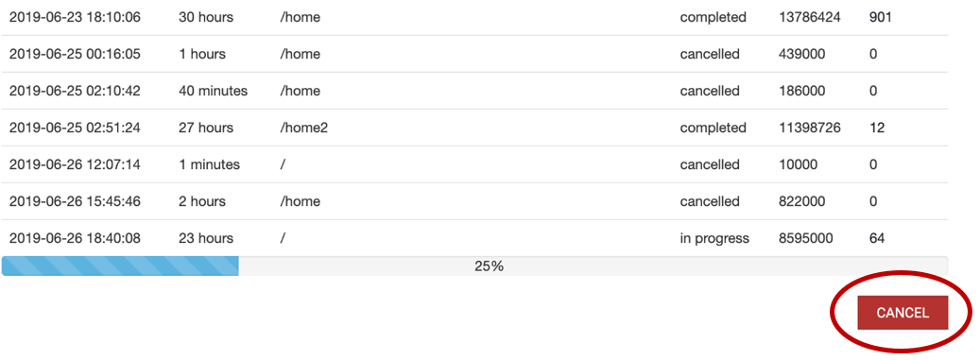Click the 23 hours duration cell
Viewport: 980px width, 360px height.
tap(206, 239)
